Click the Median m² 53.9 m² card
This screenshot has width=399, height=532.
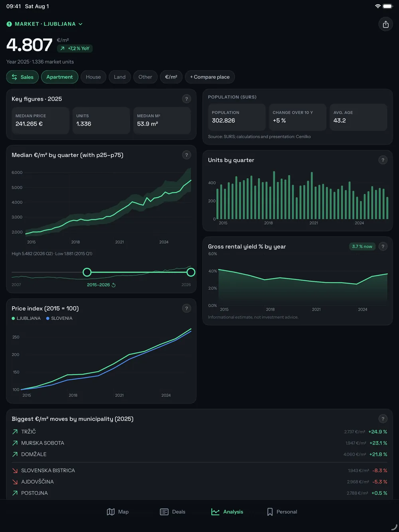[162, 120]
